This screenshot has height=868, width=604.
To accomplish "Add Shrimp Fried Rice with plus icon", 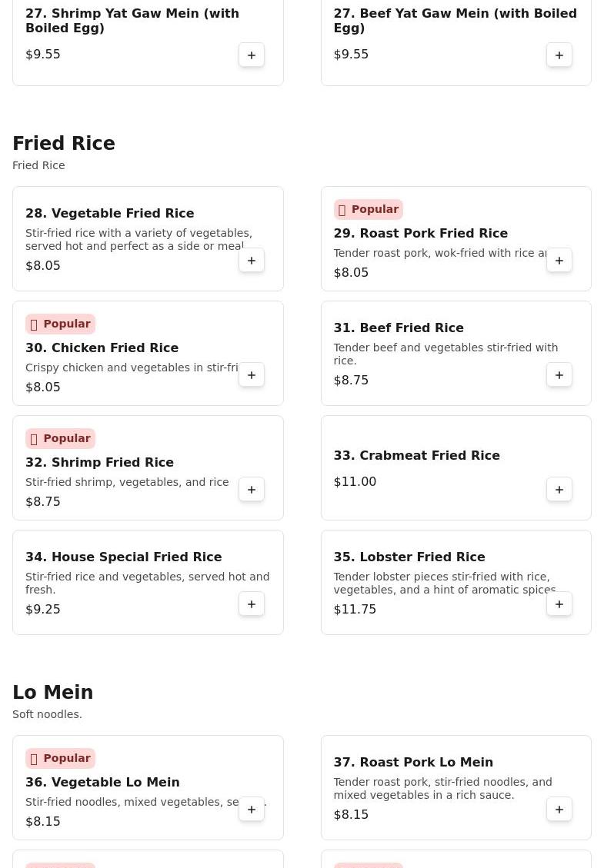I will point(252,490).
